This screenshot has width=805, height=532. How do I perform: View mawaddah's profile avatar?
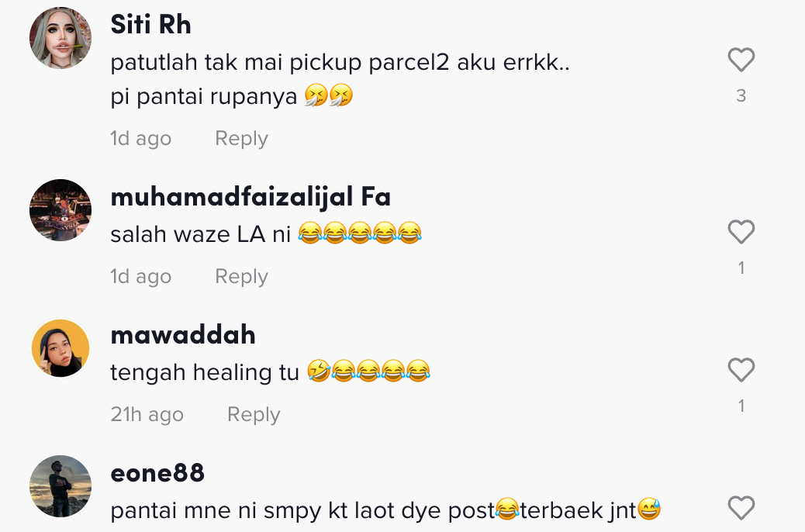click(60, 348)
